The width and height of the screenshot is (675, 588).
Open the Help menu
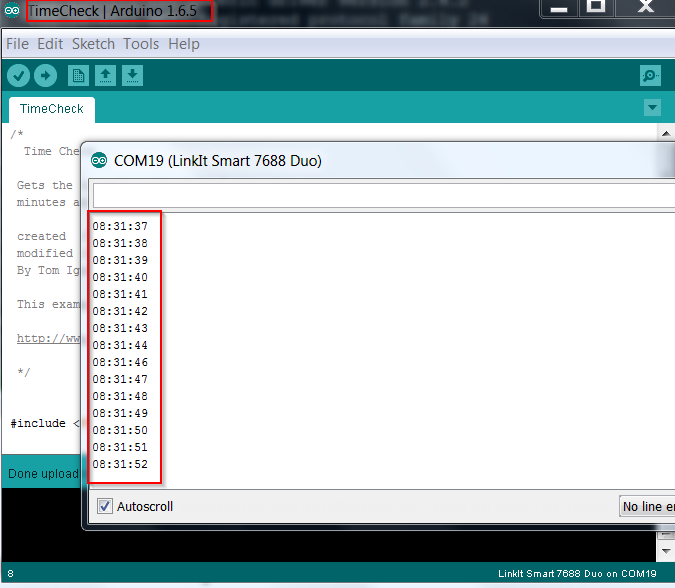tap(184, 44)
